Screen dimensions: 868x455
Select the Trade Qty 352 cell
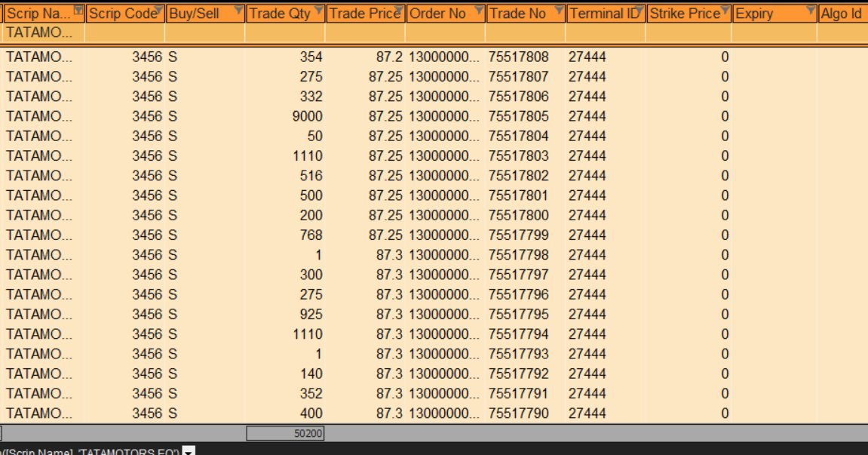285,393
